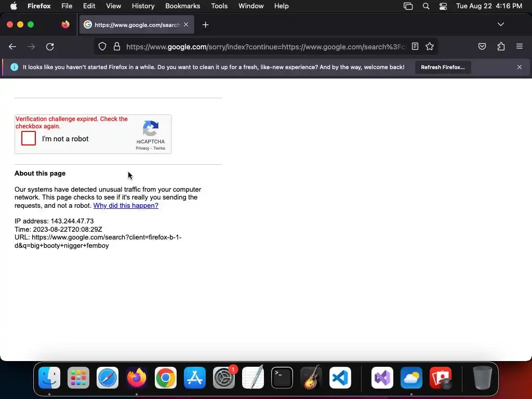Open the reCAPTCHA Terms link

click(159, 148)
